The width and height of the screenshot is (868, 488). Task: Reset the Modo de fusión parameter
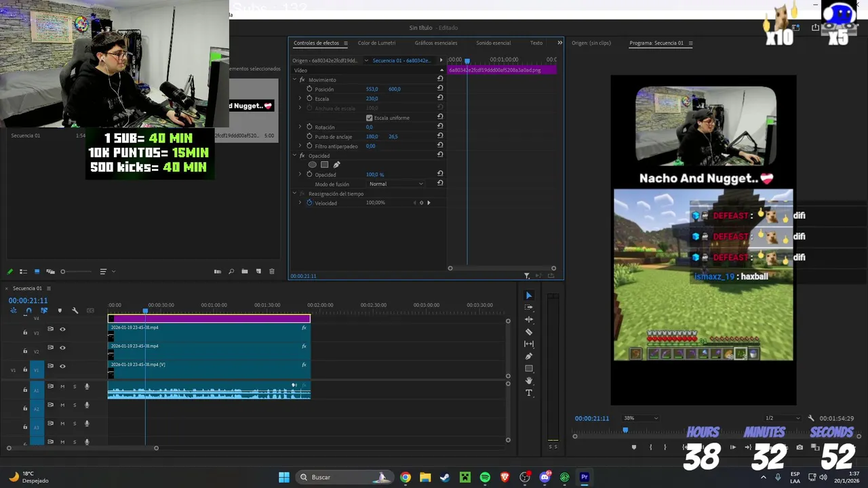[x=440, y=184]
